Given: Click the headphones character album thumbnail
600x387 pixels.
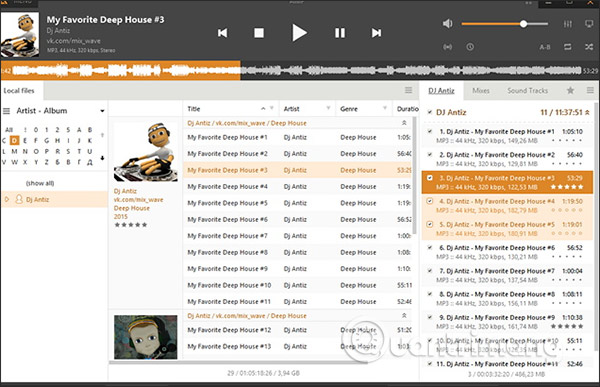Looking at the screenshot, I should point(145,337).
